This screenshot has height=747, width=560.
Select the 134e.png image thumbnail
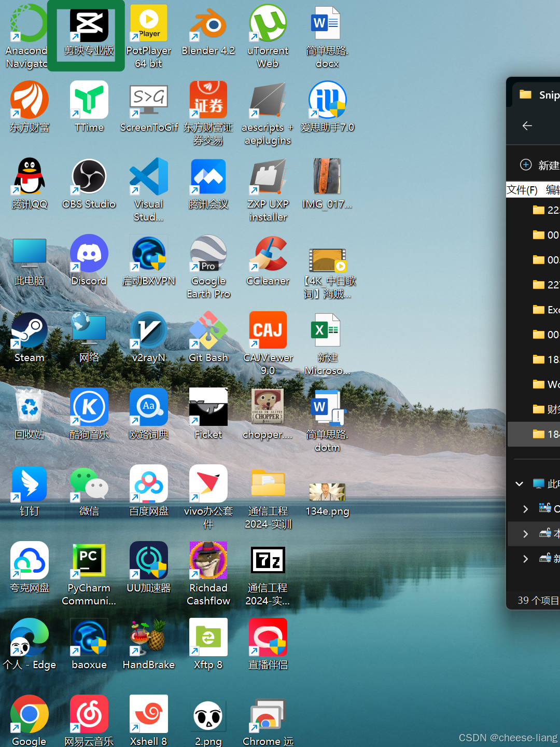[327, 492]
